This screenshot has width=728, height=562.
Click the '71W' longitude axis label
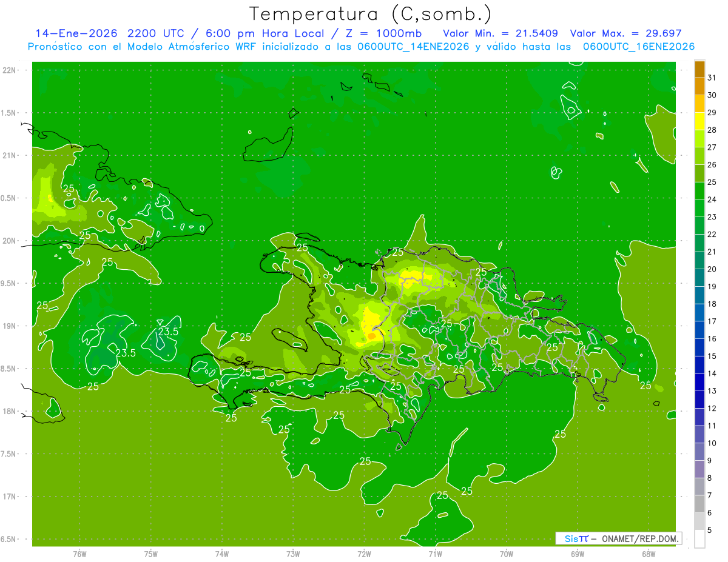pyautogui.click(x=435, y=554)
